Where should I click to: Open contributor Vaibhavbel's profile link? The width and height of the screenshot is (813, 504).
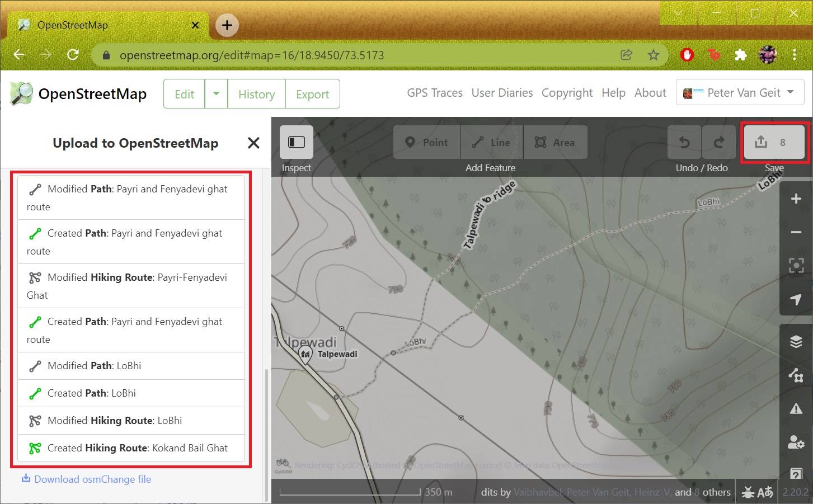[x=538, y=492]
